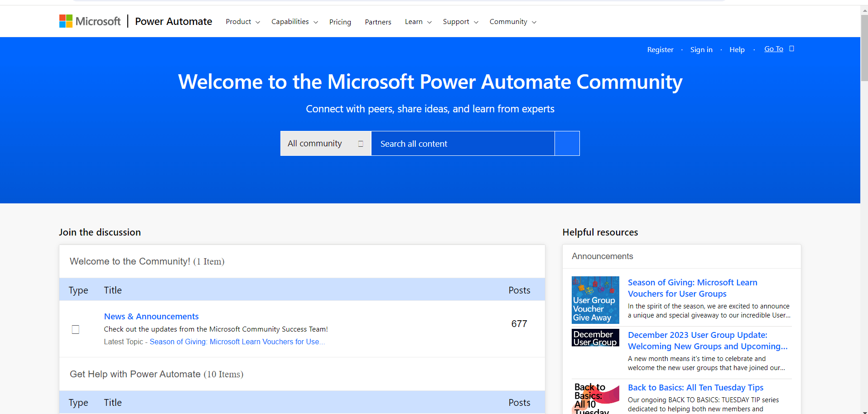Click the page scrollbar thumb
Viewport: 868px width, 414px height.
(864, 48)
